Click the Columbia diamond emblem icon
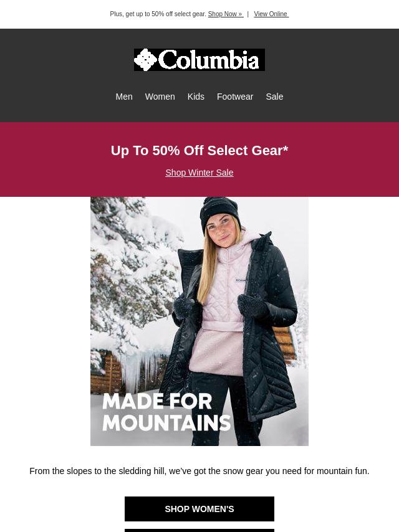The height and width of the screenshot is (532, 399). (x=145, y=60)
